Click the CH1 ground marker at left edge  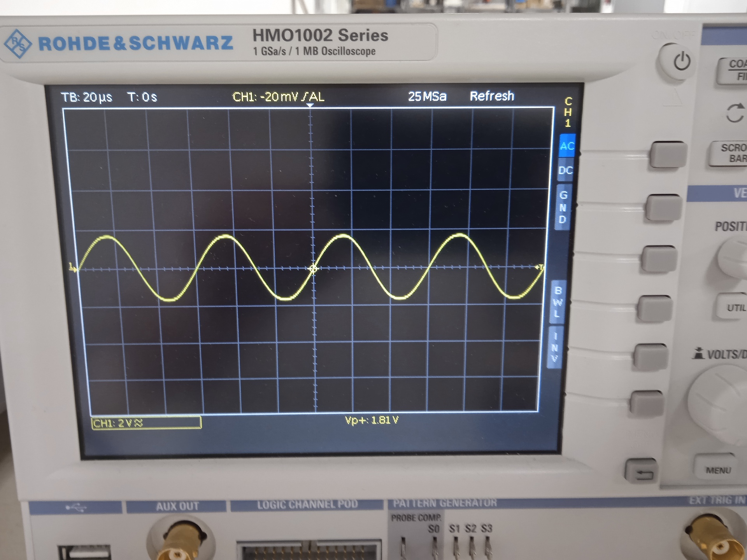[73, 267]
